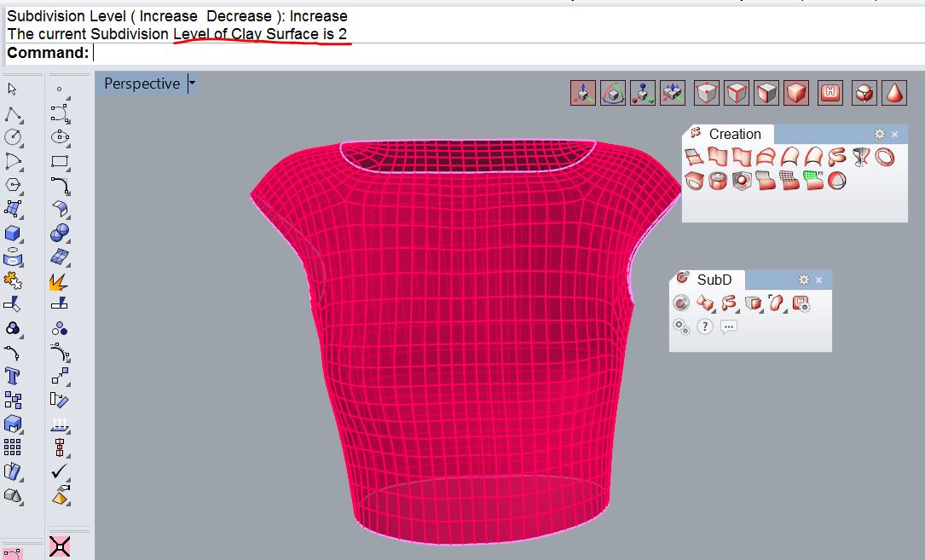Viewport: 925px width, 560px height.
Task: Select the Rectangular Array grid tool
Action: tap(13, 447)
